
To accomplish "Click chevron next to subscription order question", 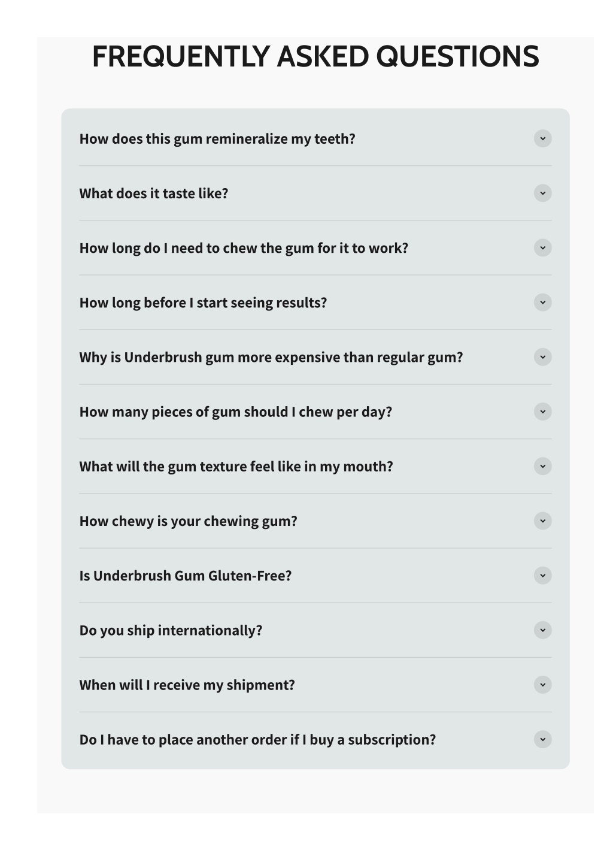I will (x=542, y=739).
